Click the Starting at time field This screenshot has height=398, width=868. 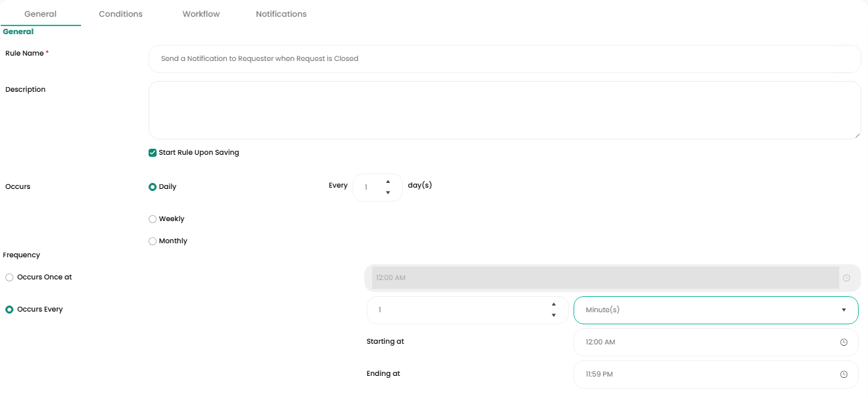point(703,342)
